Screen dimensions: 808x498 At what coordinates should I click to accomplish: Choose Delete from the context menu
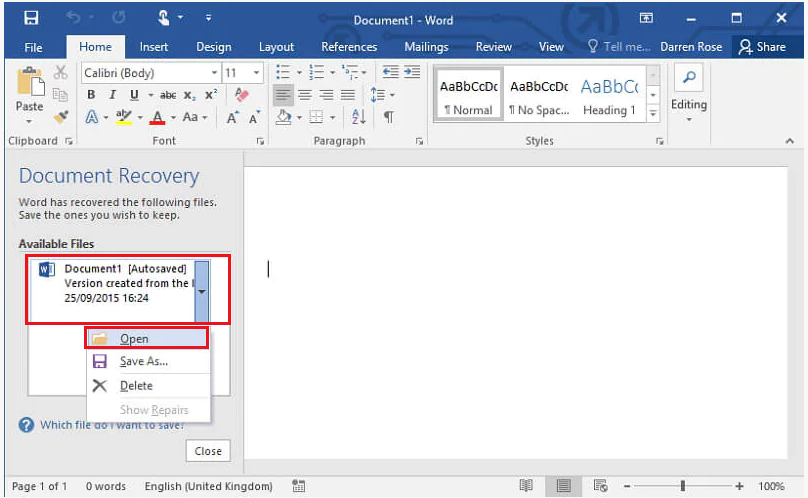(x=148, y=386)
